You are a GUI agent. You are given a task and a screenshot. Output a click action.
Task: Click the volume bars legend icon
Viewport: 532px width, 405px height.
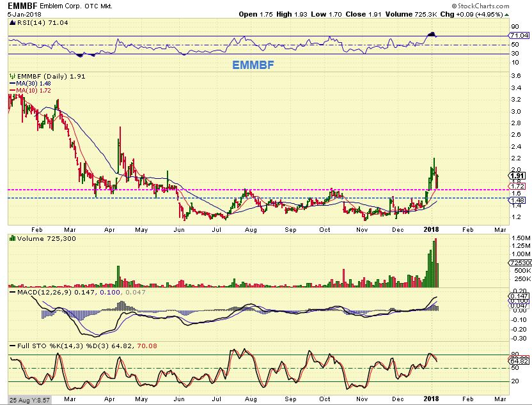click(x=13, y=238)
